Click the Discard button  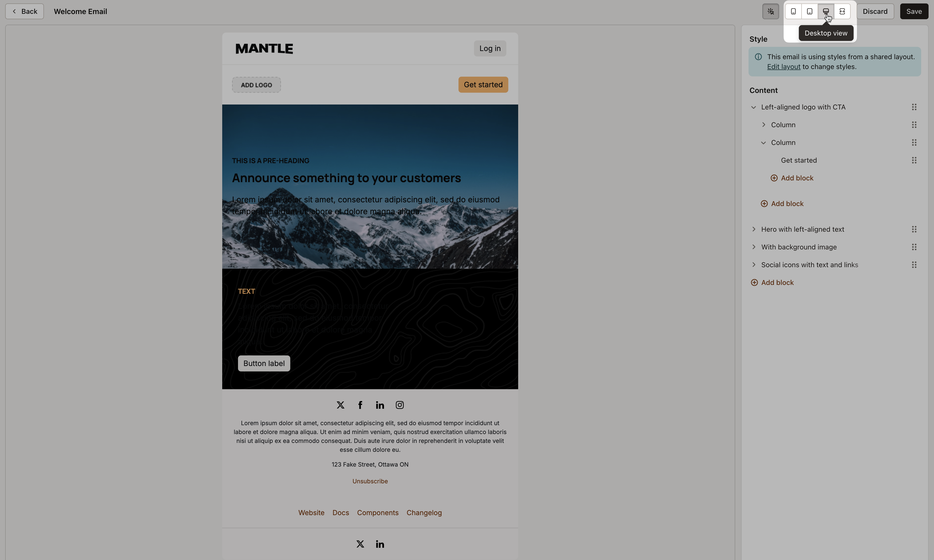pyautogui.click(x=875, y=11)
